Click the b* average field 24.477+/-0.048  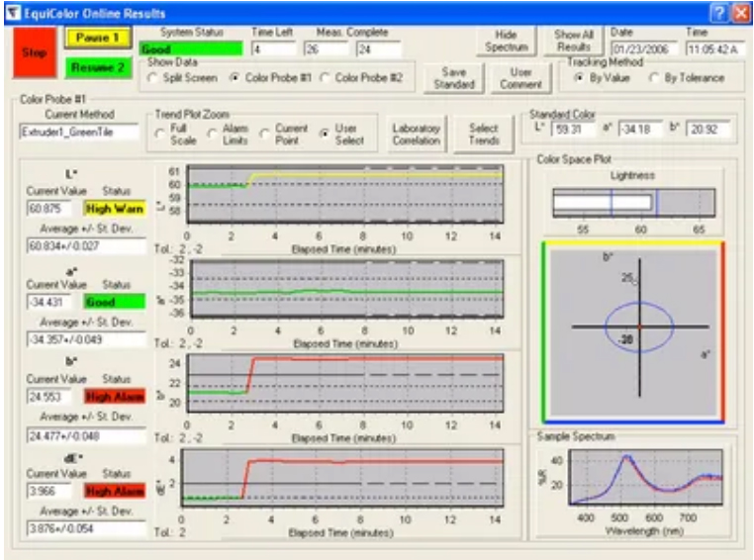pyautogui.click(x=86, y=436)
